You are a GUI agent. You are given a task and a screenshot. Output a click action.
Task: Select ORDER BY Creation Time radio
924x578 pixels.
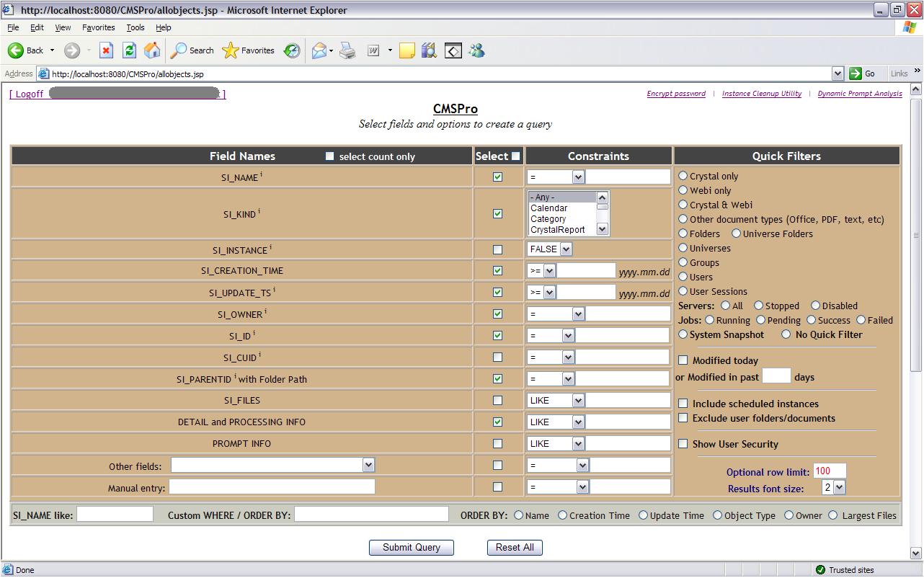pos(563,515)
